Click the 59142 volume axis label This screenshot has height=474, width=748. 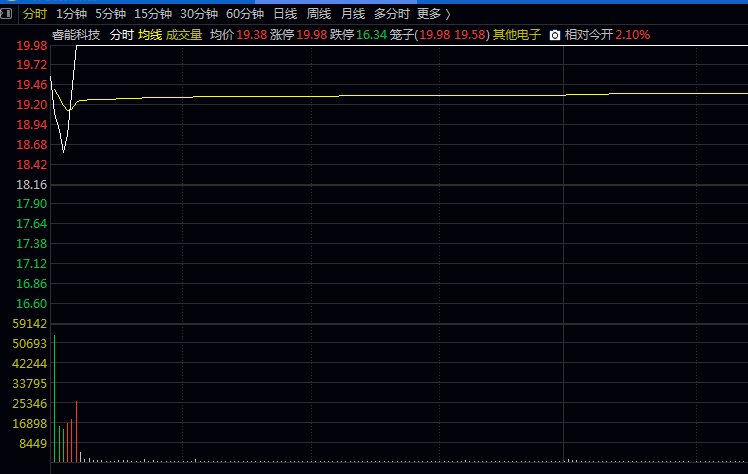(x=30, y=324)
